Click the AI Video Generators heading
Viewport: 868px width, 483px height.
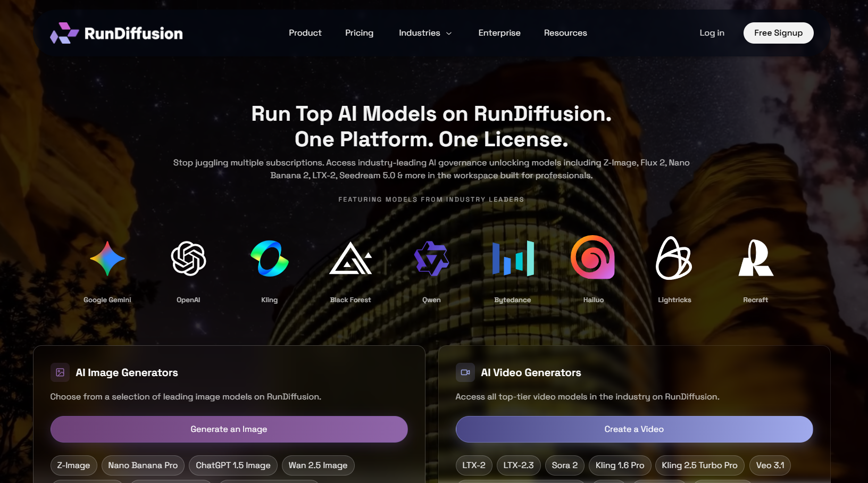click(x=531, y=373)
